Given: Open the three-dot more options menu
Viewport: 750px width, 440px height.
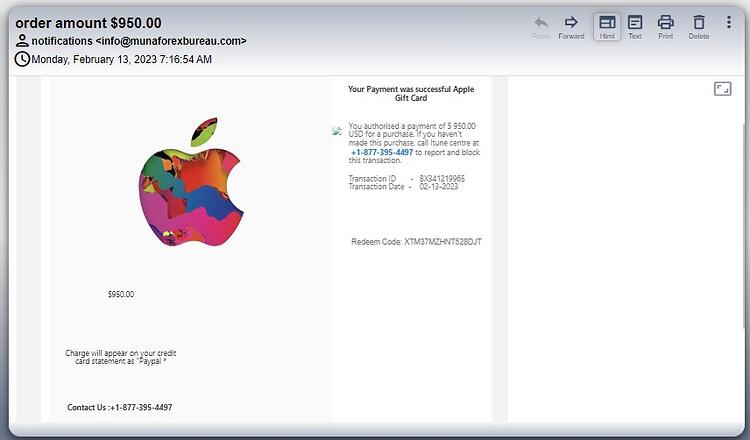Looking at the screenshot, I should click(728, 22).
